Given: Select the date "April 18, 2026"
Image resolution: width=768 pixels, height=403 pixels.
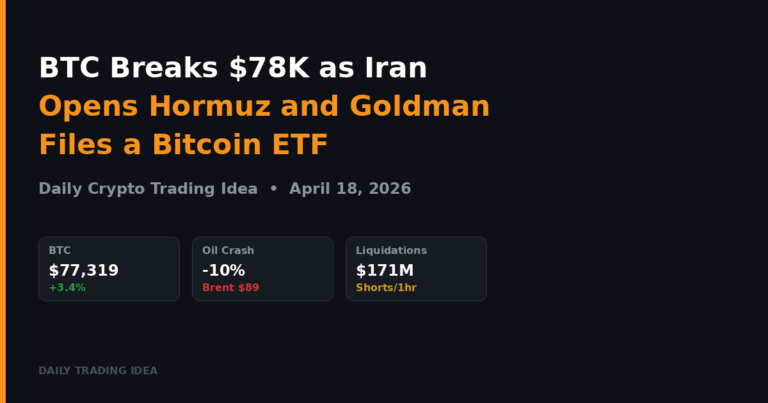Looking at the screenshot, I should pyautogui.click(x=350, y=188).
